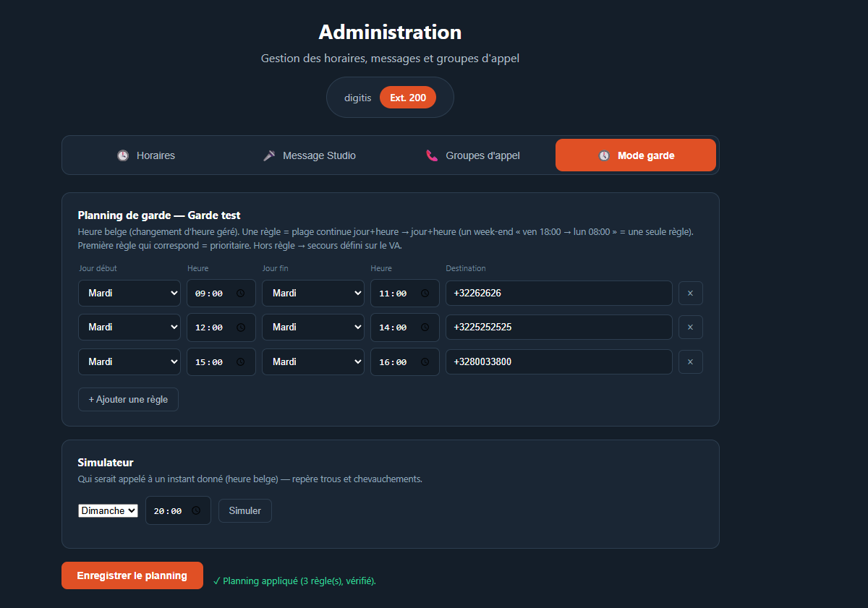The width and height of the screenshot is (868, 608).
Task: Open the Groupes d'appel tab
Action: [x=472, y=155]
